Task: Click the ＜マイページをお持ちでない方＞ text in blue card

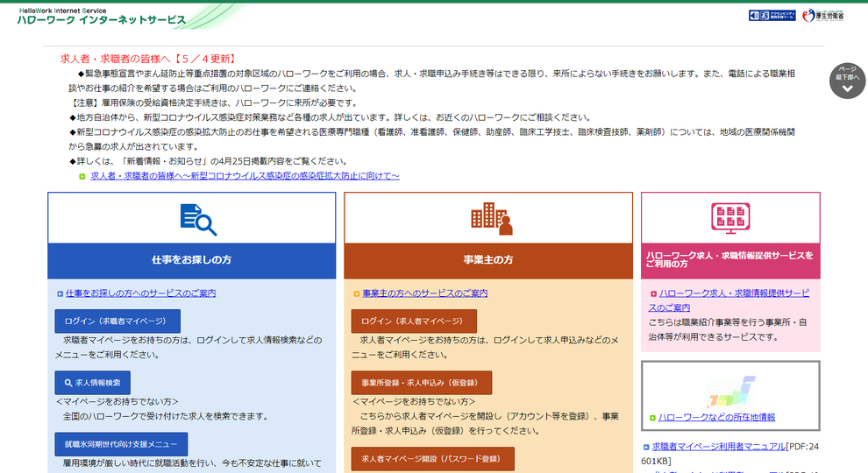Action: click(117, 402)
